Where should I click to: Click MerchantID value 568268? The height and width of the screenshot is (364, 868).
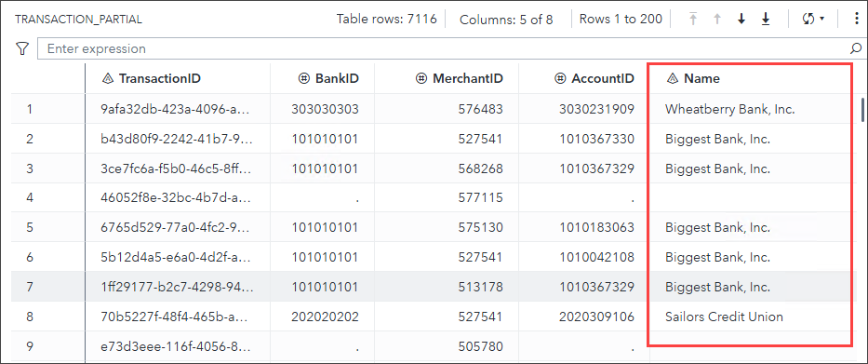click(480, 169)
